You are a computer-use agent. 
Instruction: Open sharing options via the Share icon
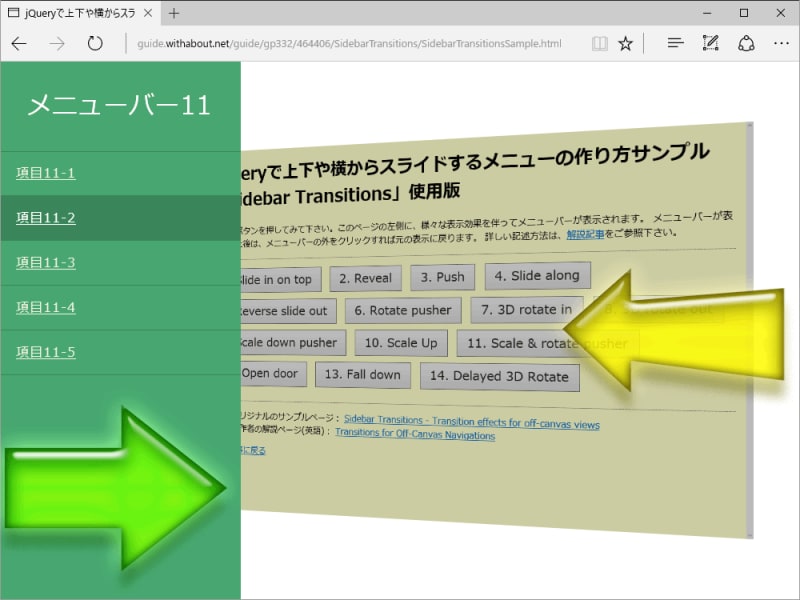pos(745,43)
